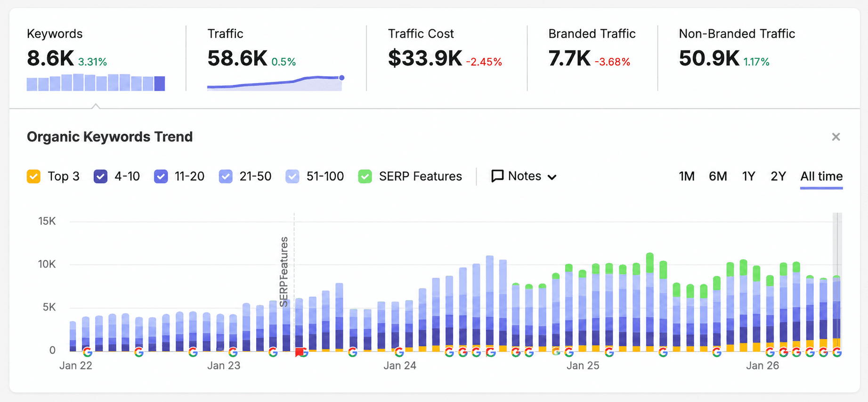Click the Jan 24 axis label
This screenshot has width=868, height=402.
pos(400,366)
